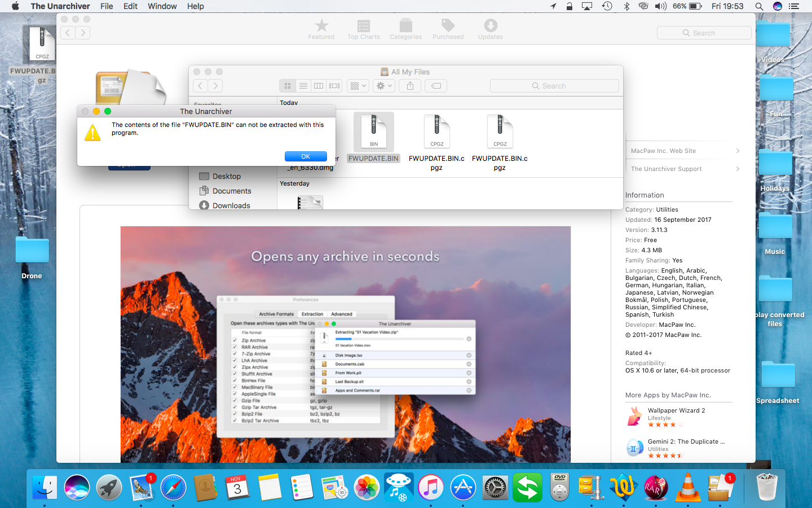The width and height of the screenshot is (812, 508).
Task: Open Wallpaper Wizard 2 app link
Action: click(x=676, y=410)
